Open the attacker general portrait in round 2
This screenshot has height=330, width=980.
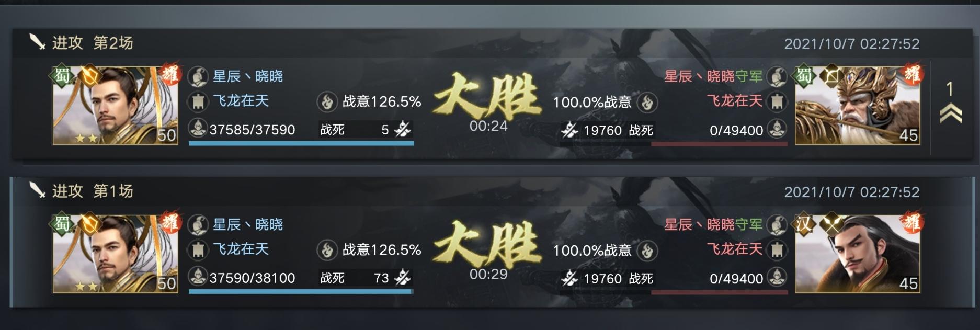tap(116, 105)
